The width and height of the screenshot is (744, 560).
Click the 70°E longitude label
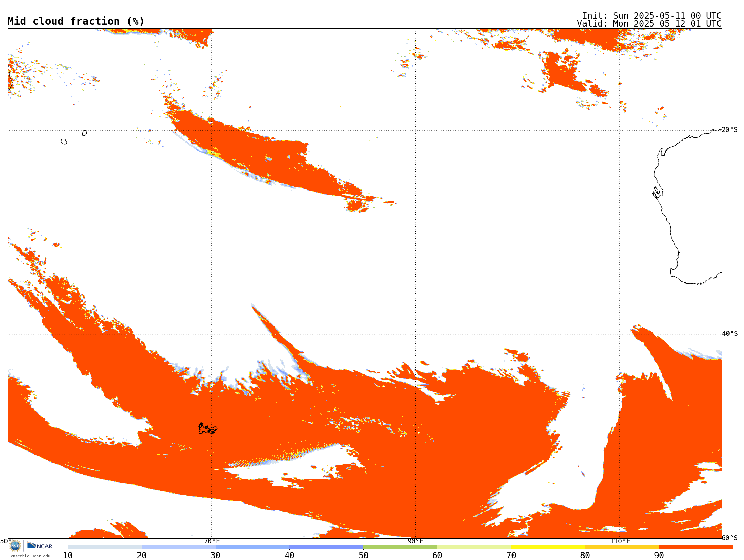click(x=212, y=541)
